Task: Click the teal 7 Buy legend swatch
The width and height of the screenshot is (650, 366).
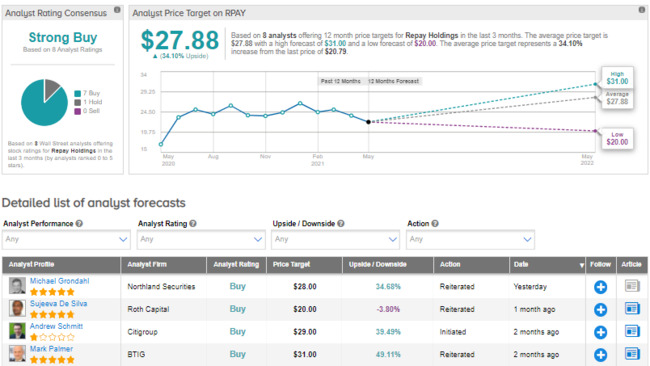Action: [78, 93]
